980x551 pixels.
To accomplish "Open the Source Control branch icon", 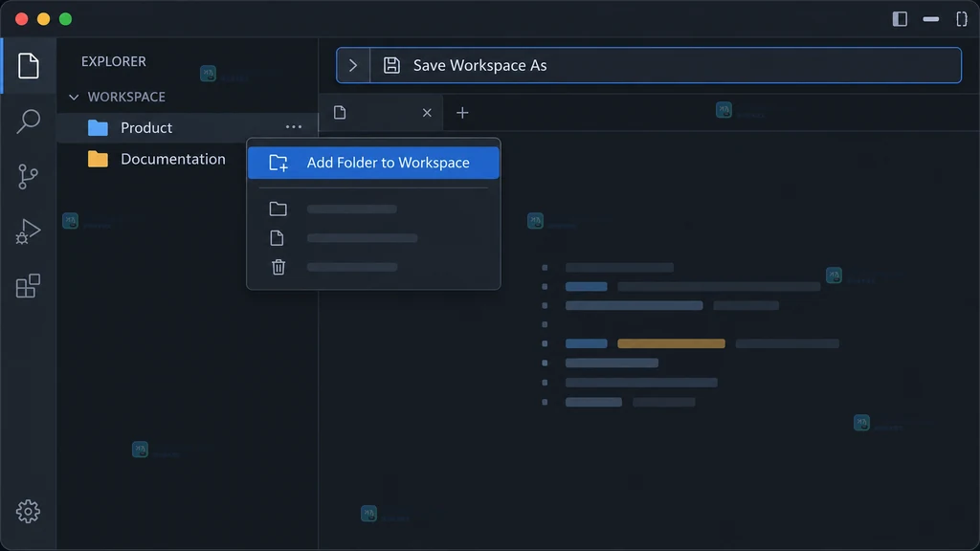I will click(x=28, y=177).
